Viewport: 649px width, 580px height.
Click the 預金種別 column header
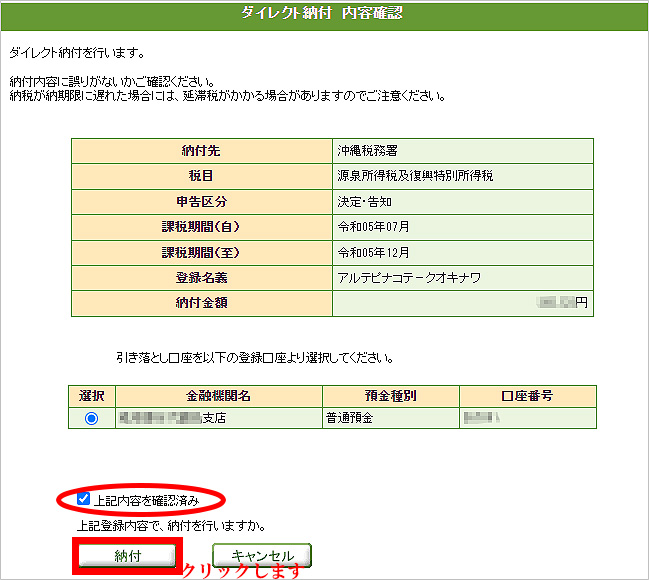[x=391, y=396]
